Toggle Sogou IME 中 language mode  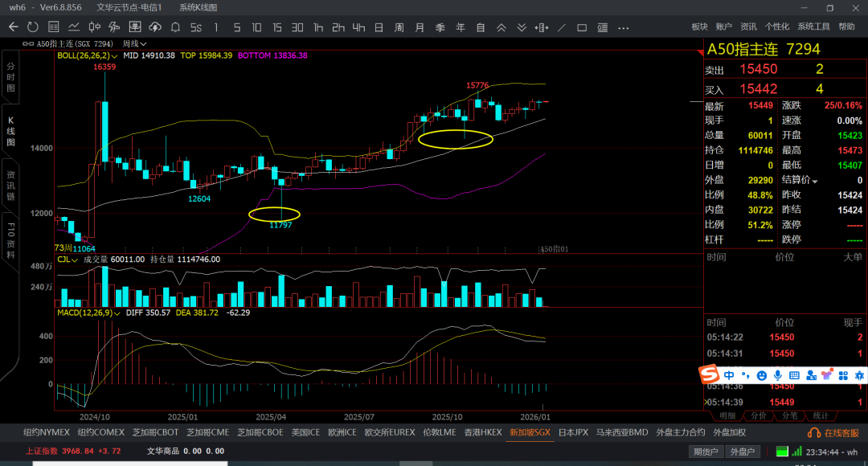tap(728, 375)
